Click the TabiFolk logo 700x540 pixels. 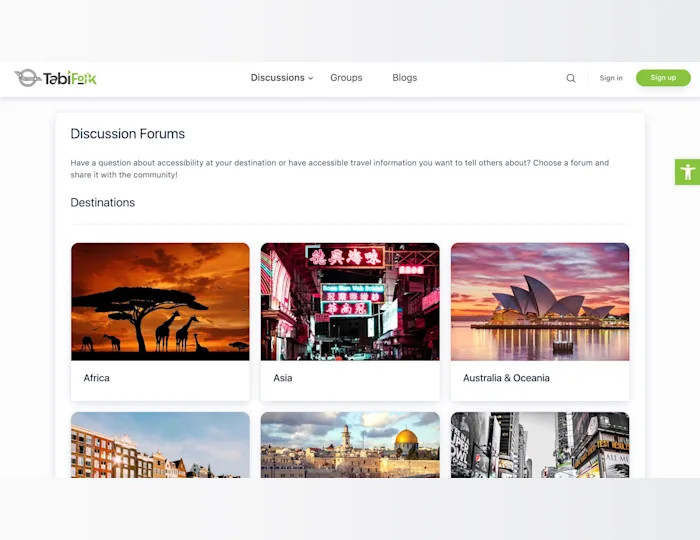[55, 78]
